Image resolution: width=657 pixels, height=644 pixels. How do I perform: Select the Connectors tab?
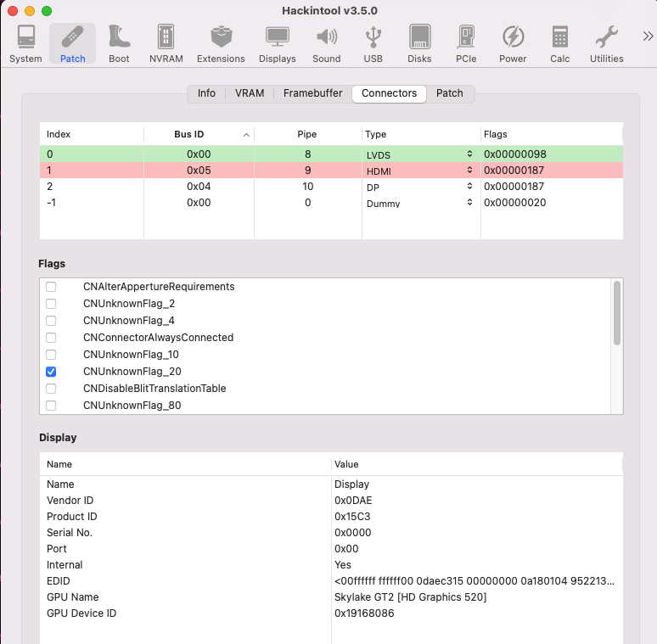point(390,93)
